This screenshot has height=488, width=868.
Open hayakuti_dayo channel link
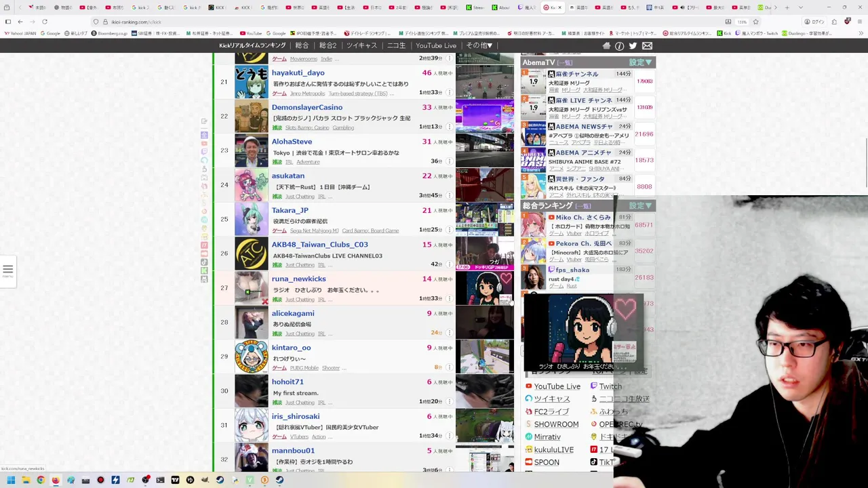tap(298, 73)
